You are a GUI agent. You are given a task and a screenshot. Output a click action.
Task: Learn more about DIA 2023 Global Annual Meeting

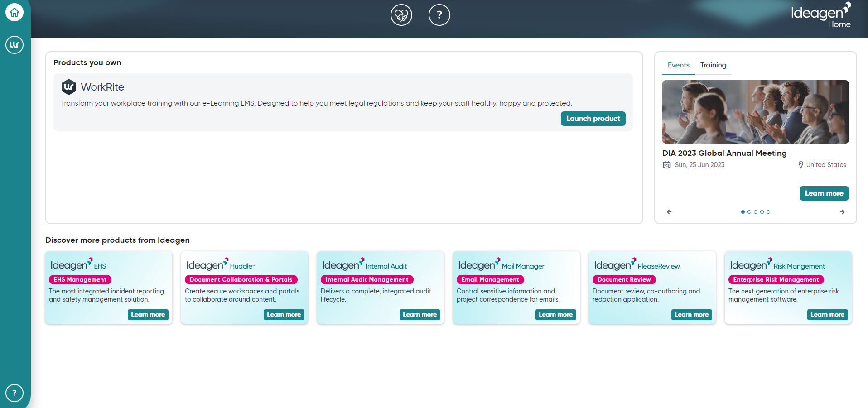tap(824, 193)
